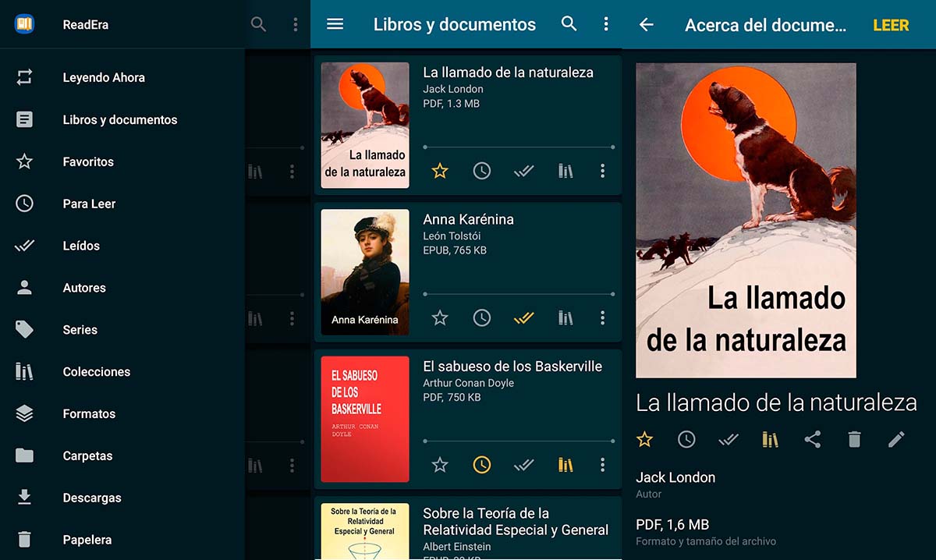Image resolution: width=936 pixels, height=560 pixels.
Task: Open the dimmed search icon behind the drawer
Action: coord(258,24)
